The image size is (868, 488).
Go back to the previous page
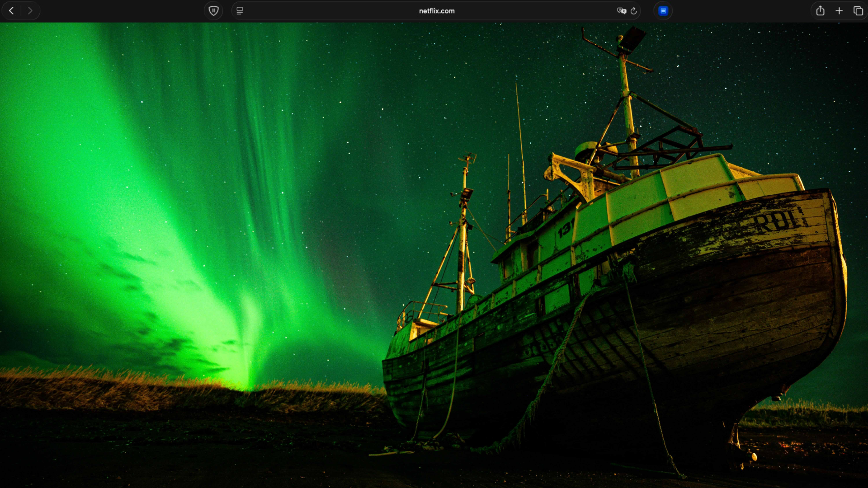[x=12, y=11]
